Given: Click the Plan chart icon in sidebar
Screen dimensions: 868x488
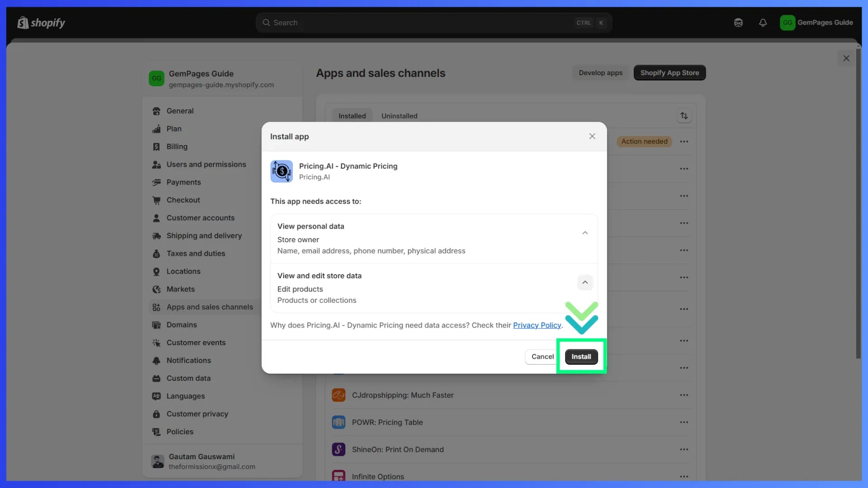Looking at the screenshot, I should 156,129.
